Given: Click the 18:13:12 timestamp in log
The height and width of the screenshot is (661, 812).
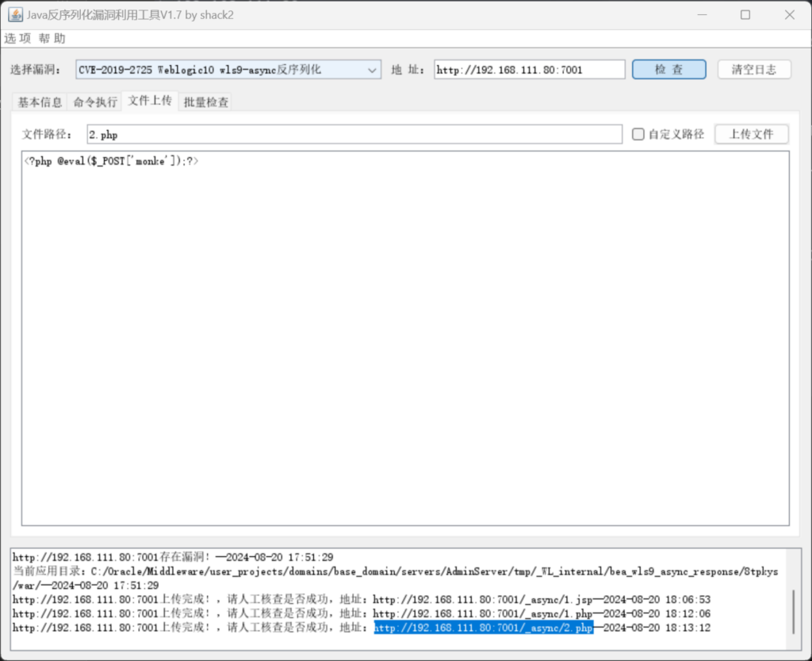Looking at the screenshot, I should pos(688,628).
